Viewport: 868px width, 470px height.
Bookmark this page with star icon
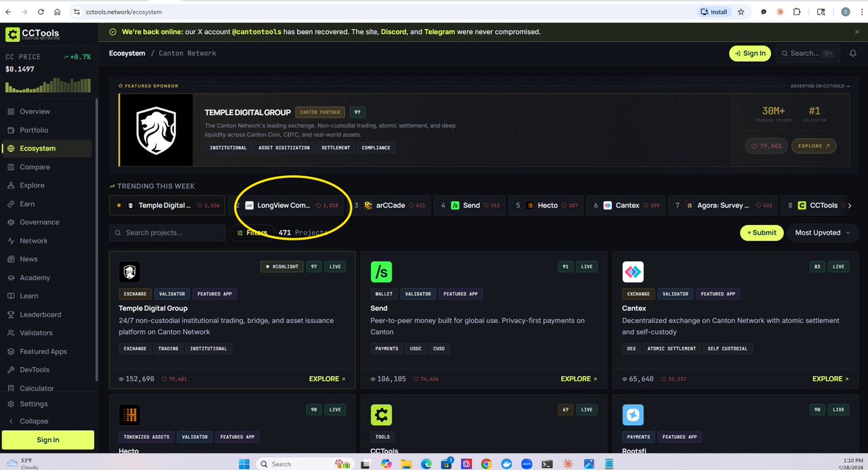(x=741, y=12)
